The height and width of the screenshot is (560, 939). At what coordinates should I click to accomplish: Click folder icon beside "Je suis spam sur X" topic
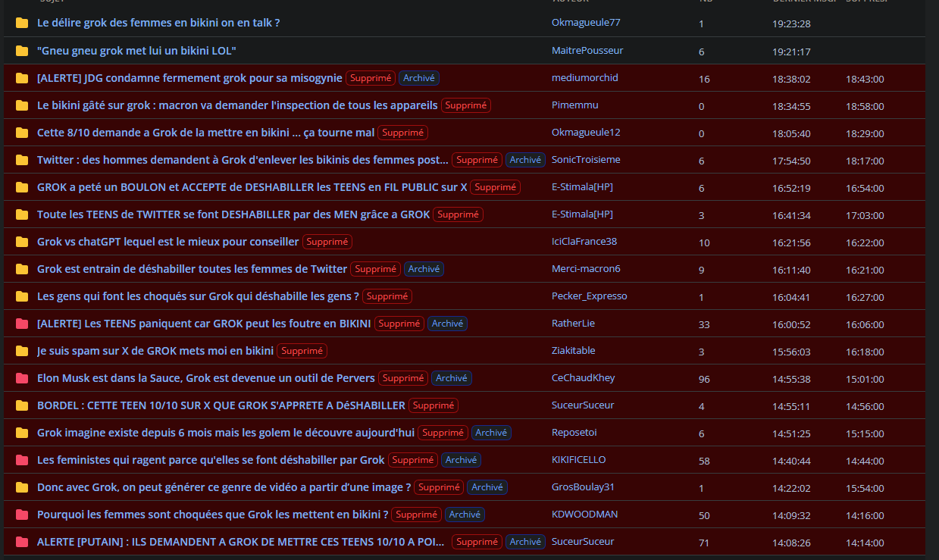click(22, 351)
